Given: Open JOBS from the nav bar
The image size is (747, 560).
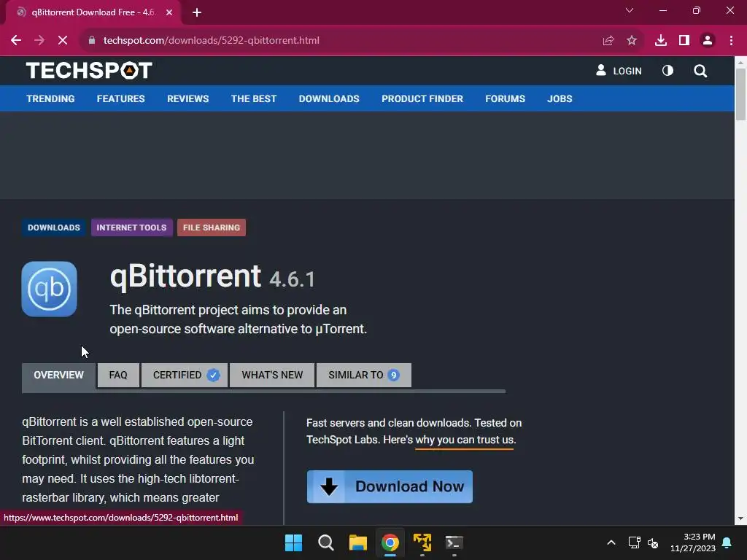Looking at the screenshot, I should pos(560,98).
